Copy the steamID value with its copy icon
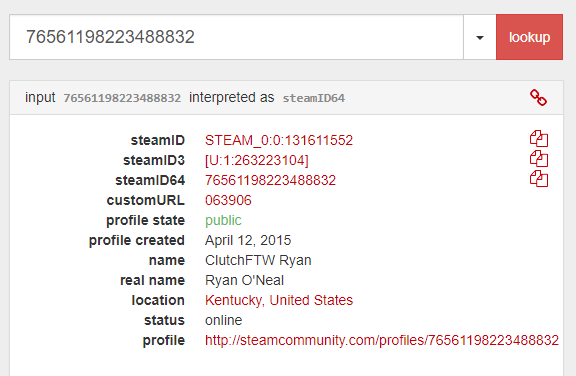The height and width of the screenshot is (376, 576). [x=539, y=139]
